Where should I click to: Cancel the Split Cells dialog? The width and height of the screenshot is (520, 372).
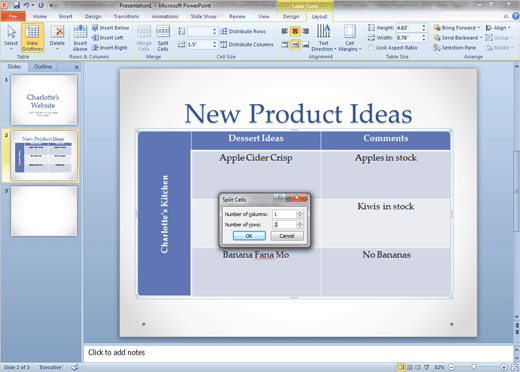(x=287, y=236)
